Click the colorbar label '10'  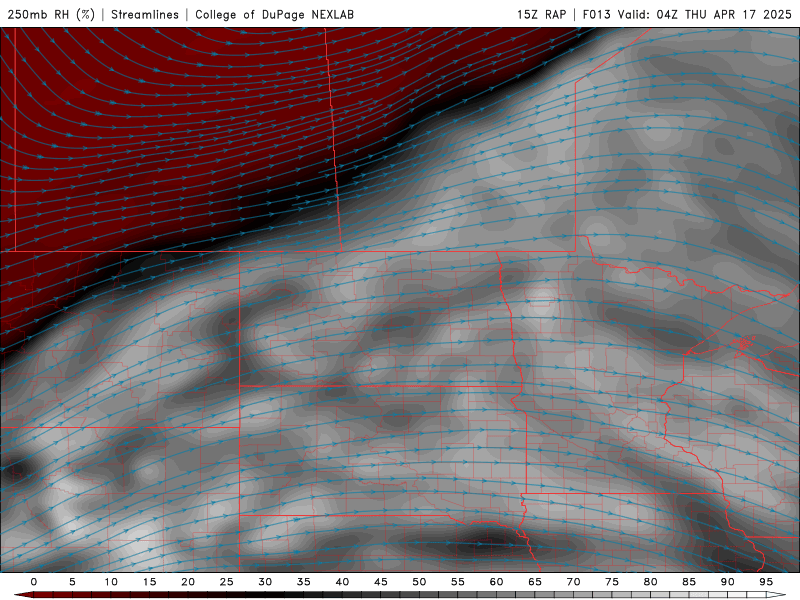[111, 582]
